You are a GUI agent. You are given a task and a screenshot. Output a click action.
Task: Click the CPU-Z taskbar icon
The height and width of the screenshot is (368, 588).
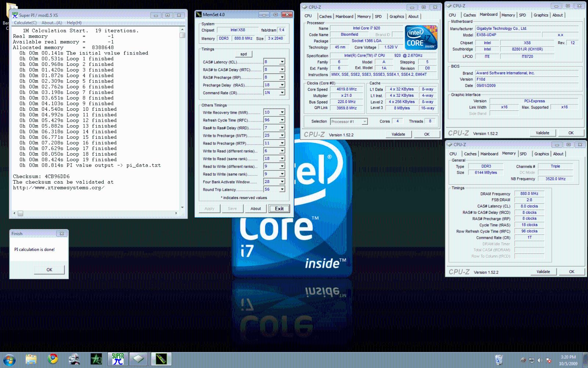(139, 359)
